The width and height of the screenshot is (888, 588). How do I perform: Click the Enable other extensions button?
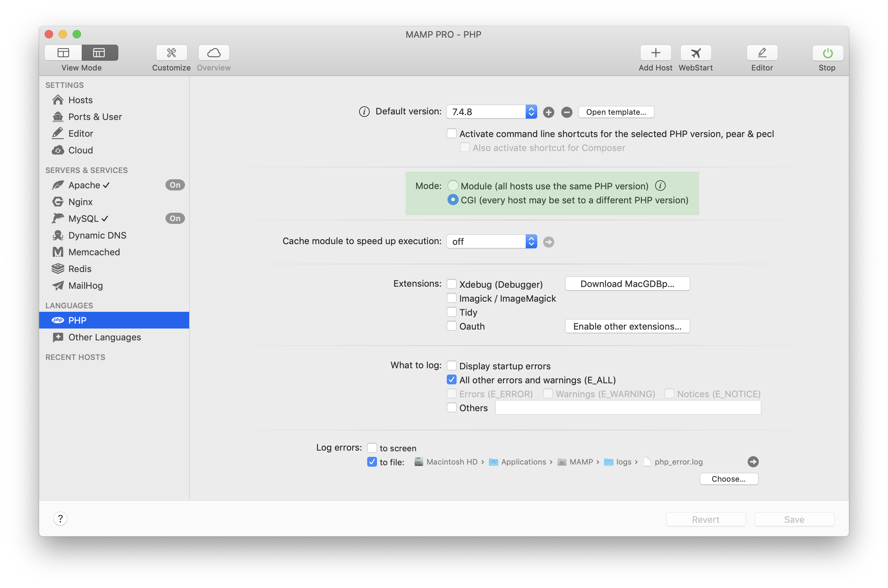click(627, 326)
